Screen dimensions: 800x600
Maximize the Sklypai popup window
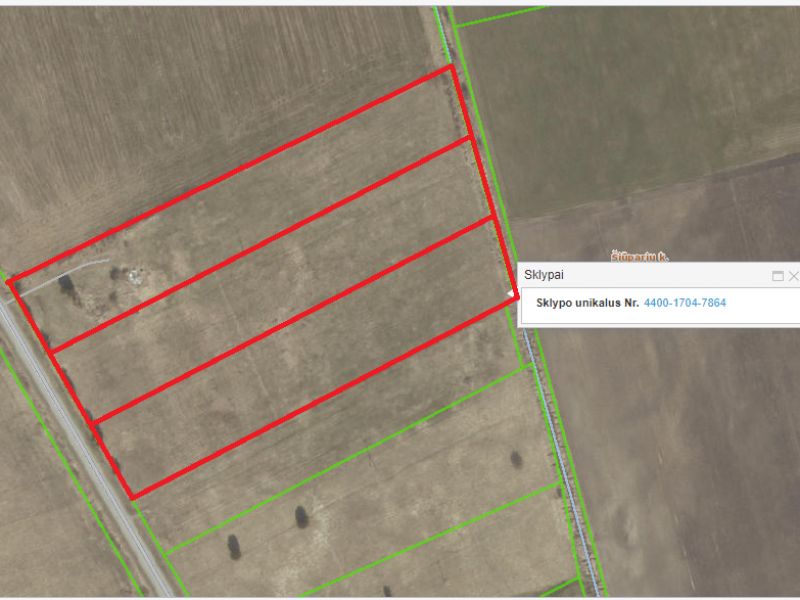pos(778,276)
